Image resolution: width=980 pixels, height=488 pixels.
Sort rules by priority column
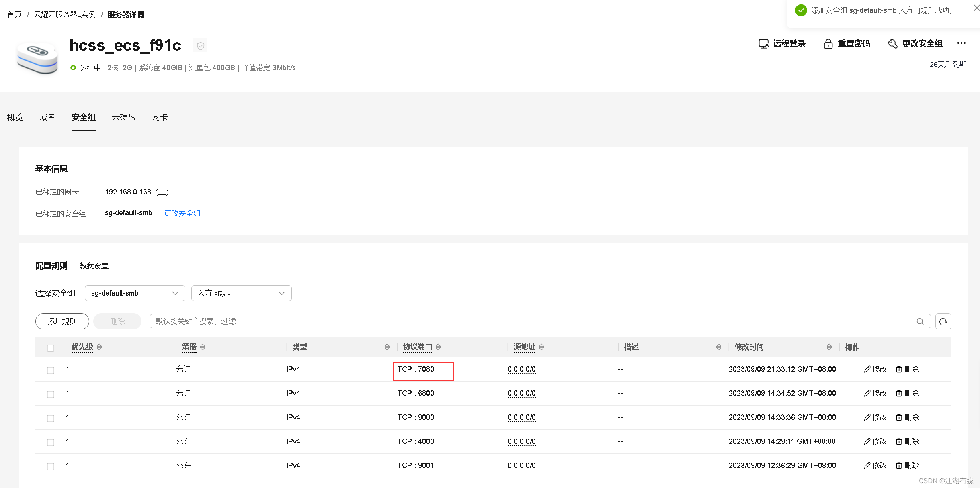pyautogui.click(x=99, y=347)
